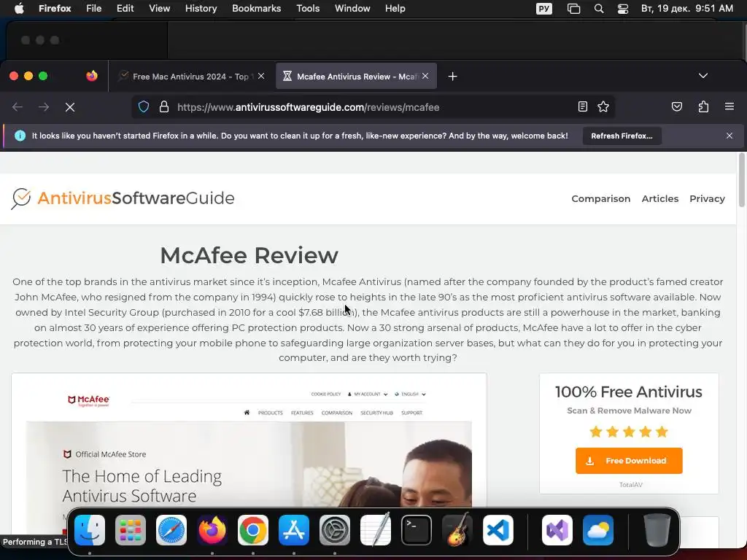The height and width of the screenshot is (560, 747).
Task: Open a new tab with plus button
Action: point(452,76)
